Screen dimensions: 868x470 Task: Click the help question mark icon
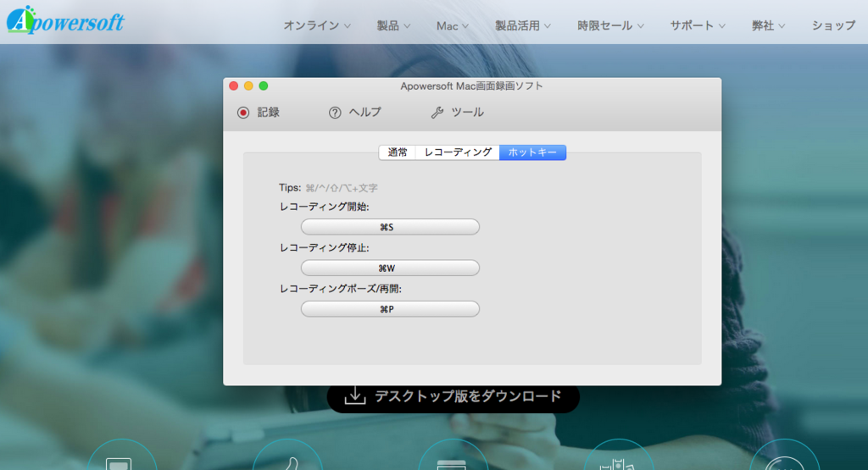coord(335,113)
